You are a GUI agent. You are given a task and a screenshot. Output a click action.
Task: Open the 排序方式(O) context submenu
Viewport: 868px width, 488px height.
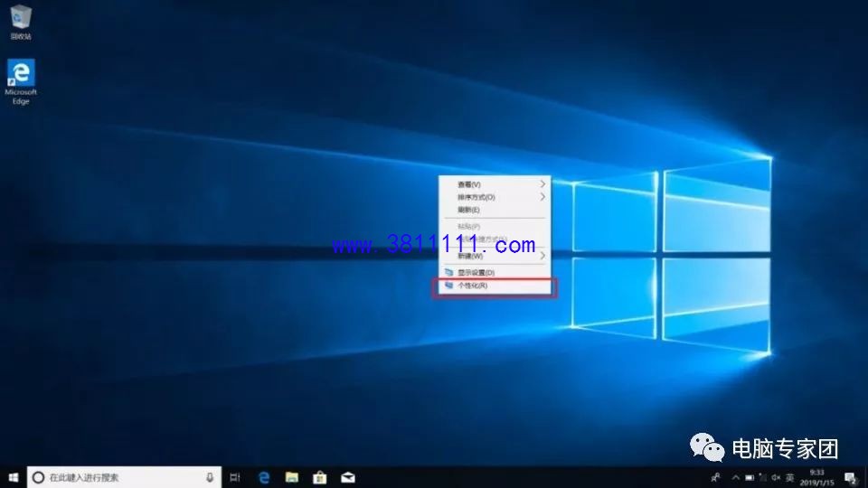click(495, 197)
